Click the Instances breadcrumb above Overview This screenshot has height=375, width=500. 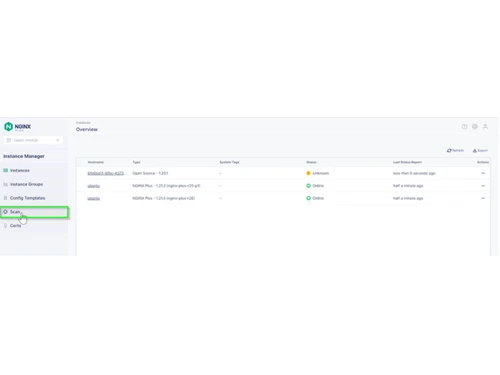point(83,123)
